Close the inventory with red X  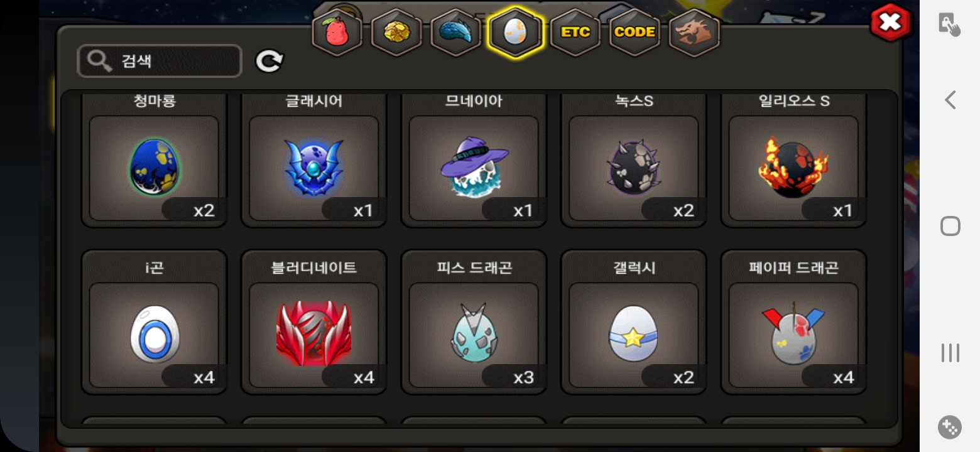(890, 23)
